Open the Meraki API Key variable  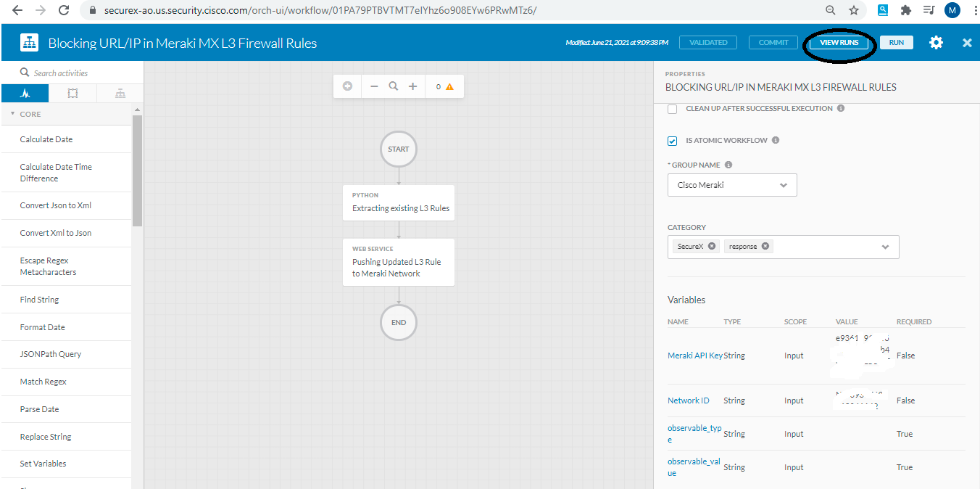[695, 356]
